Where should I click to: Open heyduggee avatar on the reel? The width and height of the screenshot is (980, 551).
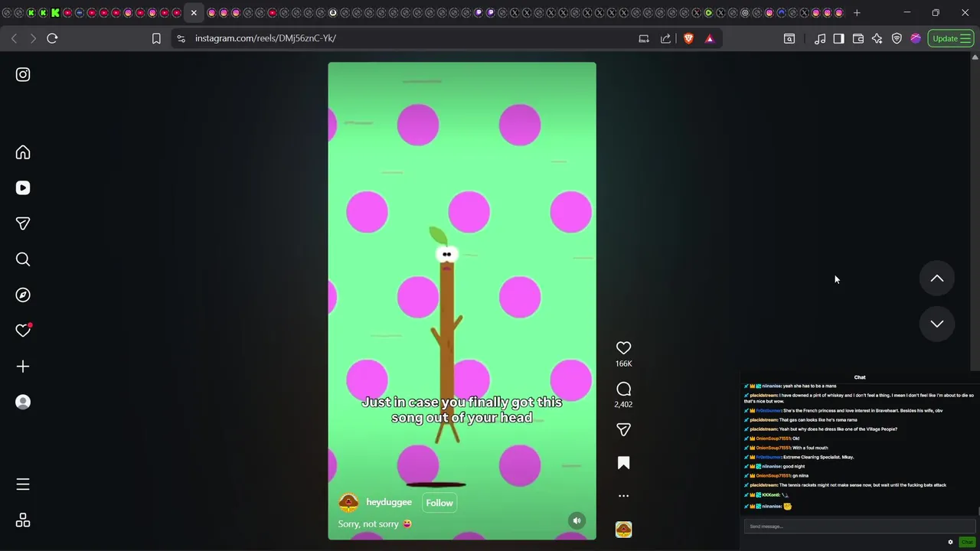(x=348, y=502)
